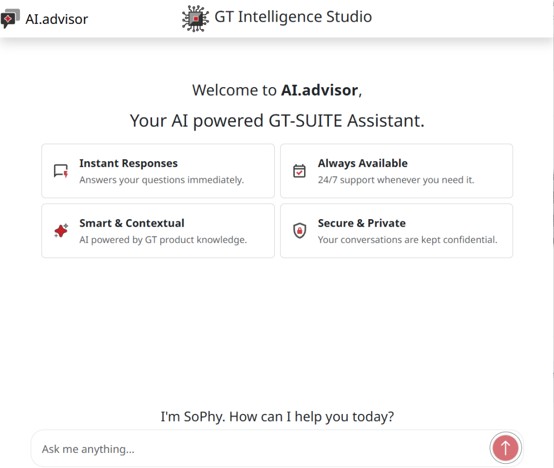Click 'Your conversations are kept confidential.' text
Viewport: 554px width, 468px height.
[x=408, y=240]
